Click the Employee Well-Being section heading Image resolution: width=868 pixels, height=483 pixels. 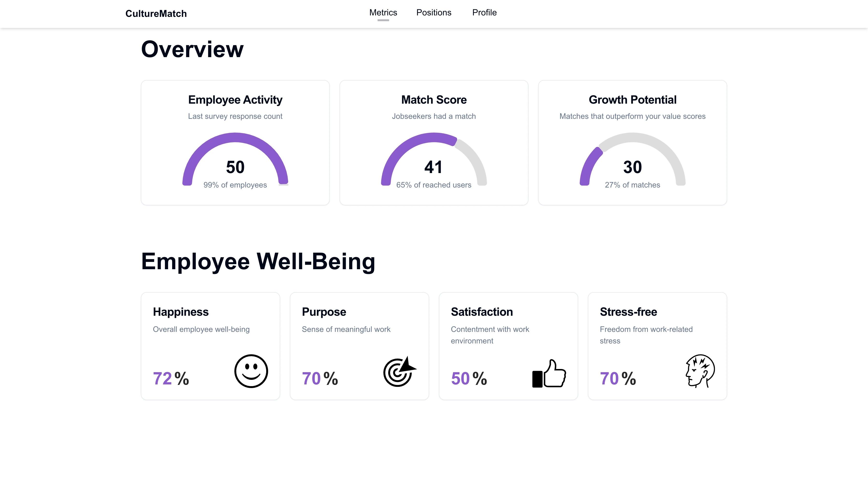(x=258, y=261)
